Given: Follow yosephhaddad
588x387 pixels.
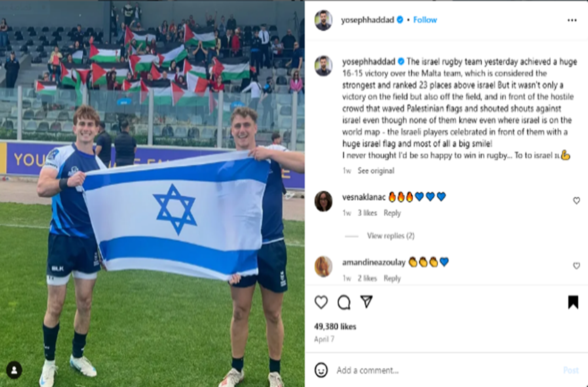Looking at the screenshot, I should coord(425,20).
